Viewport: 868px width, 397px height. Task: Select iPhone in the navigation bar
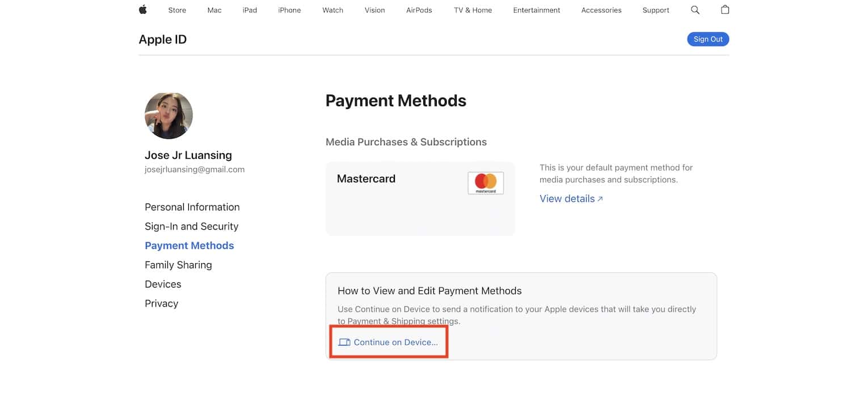[x=289, y=10]
